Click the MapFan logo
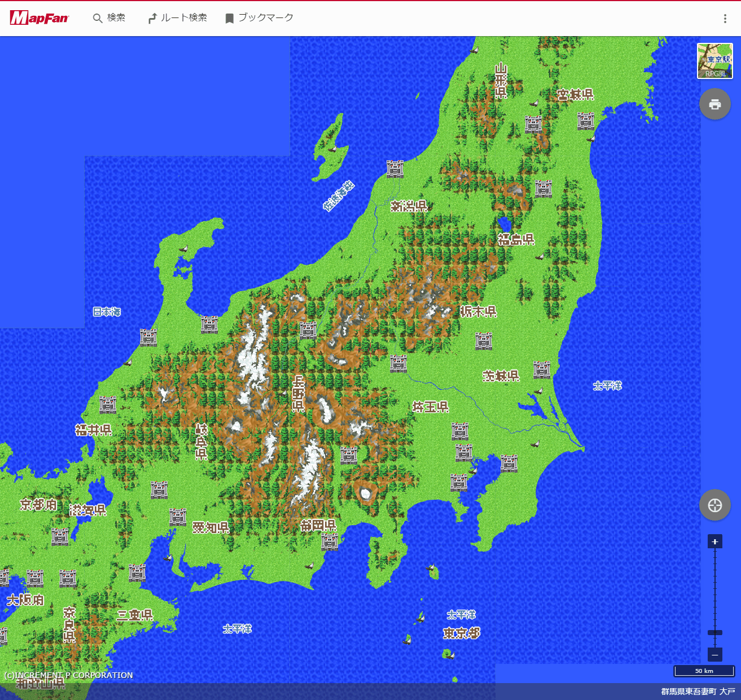 point(40,18)
